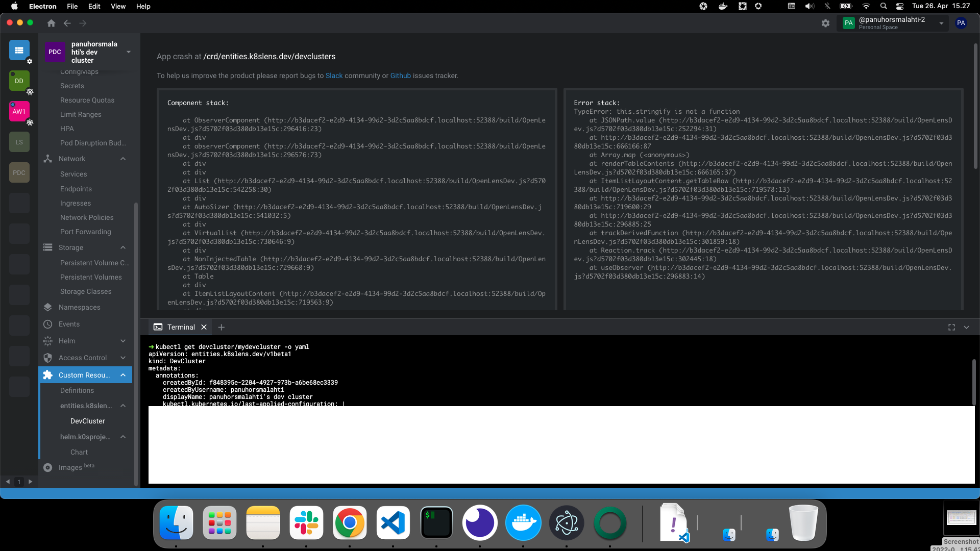
Task: Select the AW1 cluster in hotbar
Action: pyautogui.click(x=19, y=111)
